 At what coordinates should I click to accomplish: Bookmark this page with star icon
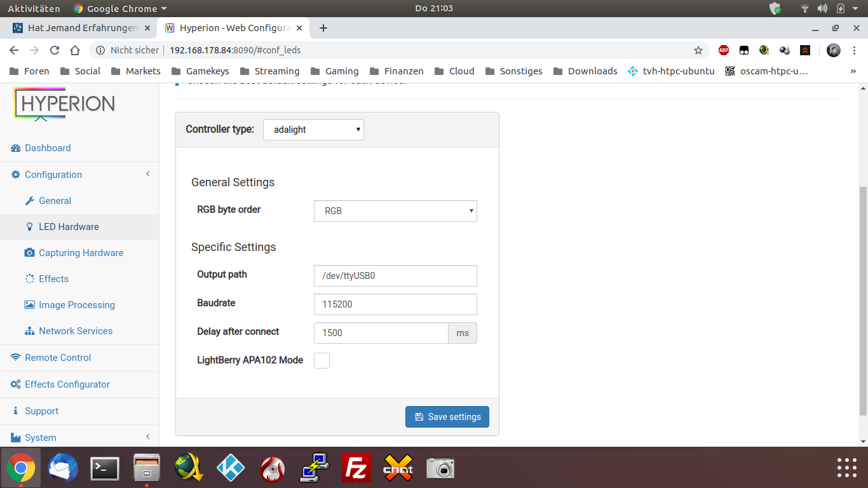pyautogui.click(x=698, y=50)
